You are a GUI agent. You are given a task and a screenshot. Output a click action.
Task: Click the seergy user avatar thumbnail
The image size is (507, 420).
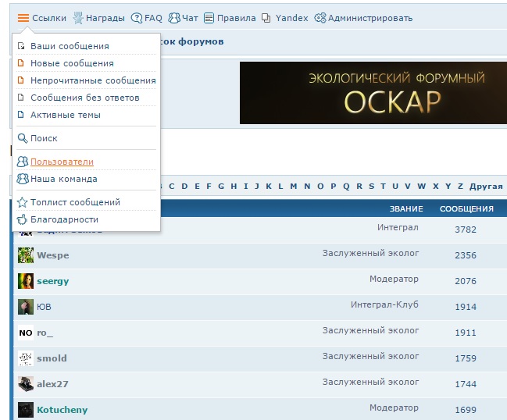coord(25,281)
